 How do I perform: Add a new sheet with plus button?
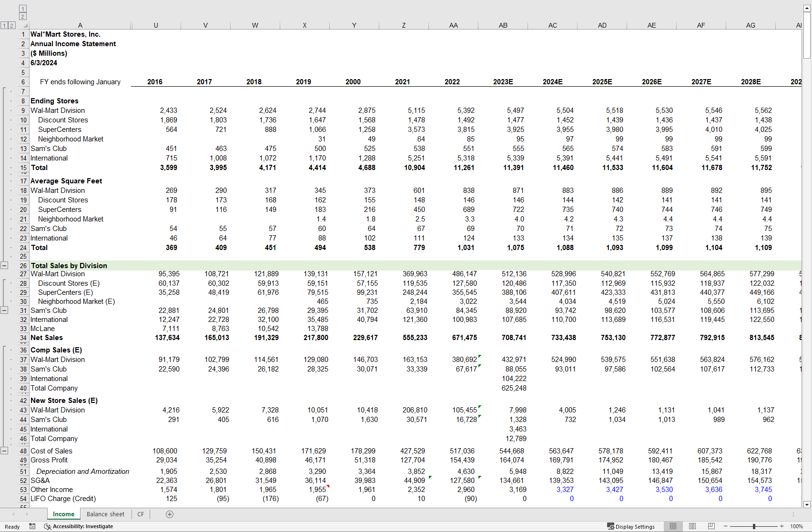coord(169,514)
